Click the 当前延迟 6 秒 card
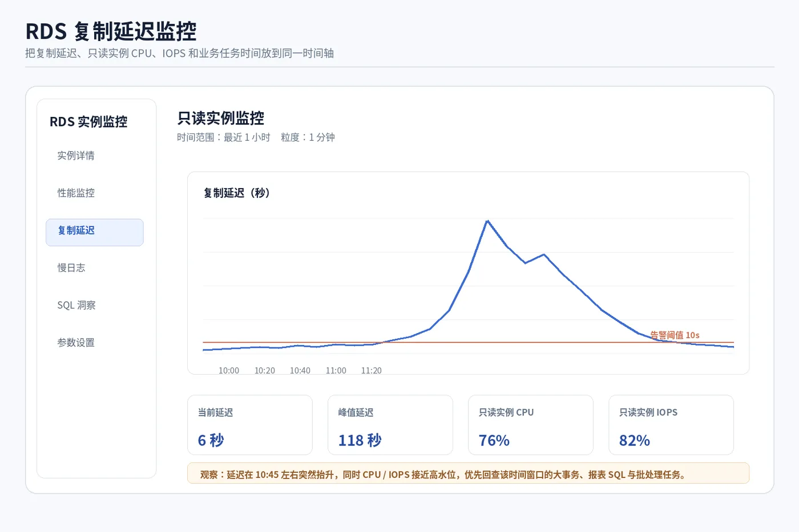 click(250, 425)
